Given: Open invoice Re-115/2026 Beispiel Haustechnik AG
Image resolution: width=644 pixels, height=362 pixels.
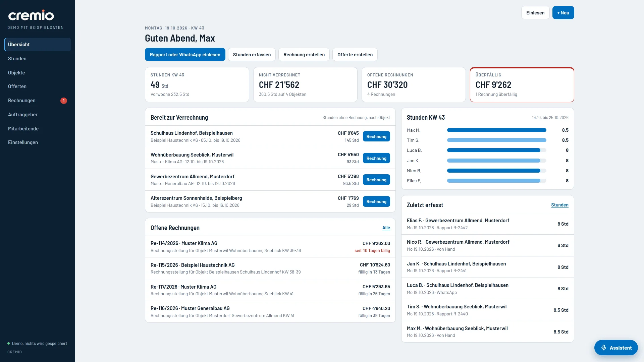Looking at the screenshot, I should pyautogui.click(x=270, y=268).
